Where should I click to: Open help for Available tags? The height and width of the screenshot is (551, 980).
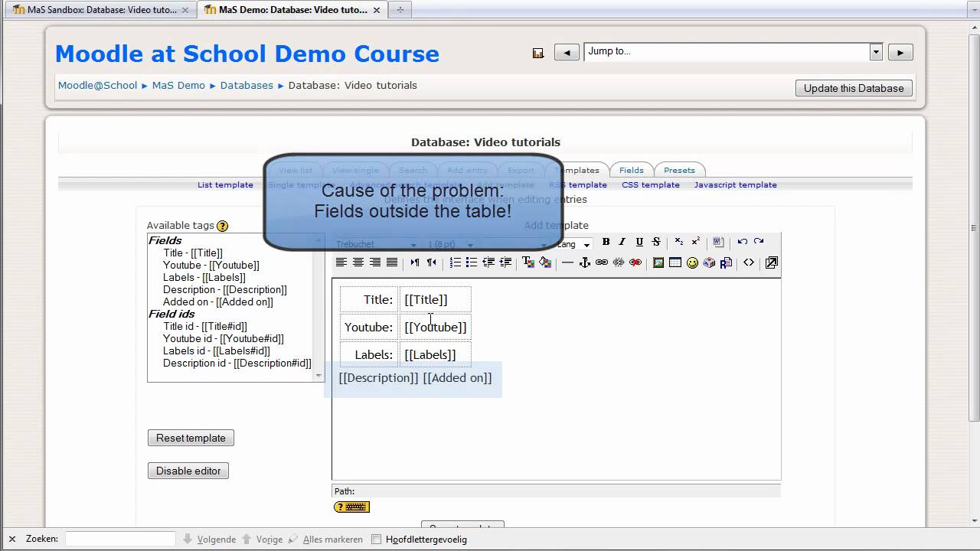222,226
